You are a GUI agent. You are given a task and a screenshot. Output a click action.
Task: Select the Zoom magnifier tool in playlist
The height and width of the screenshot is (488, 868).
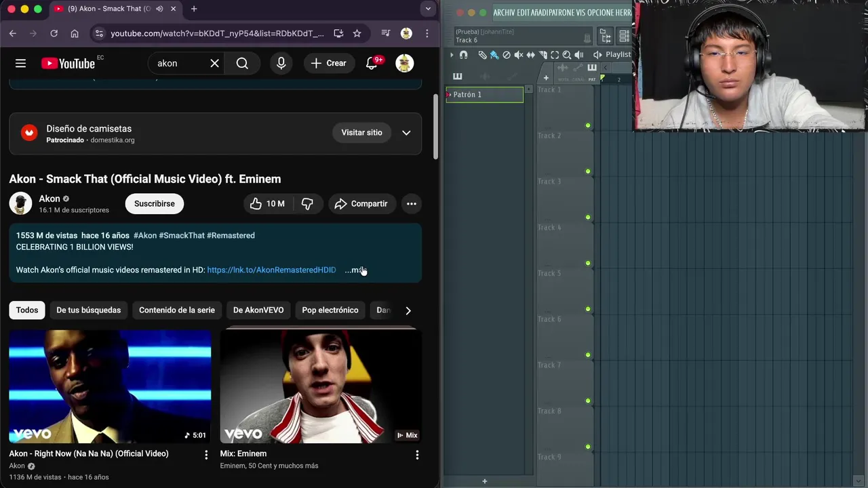pos(567,55)
